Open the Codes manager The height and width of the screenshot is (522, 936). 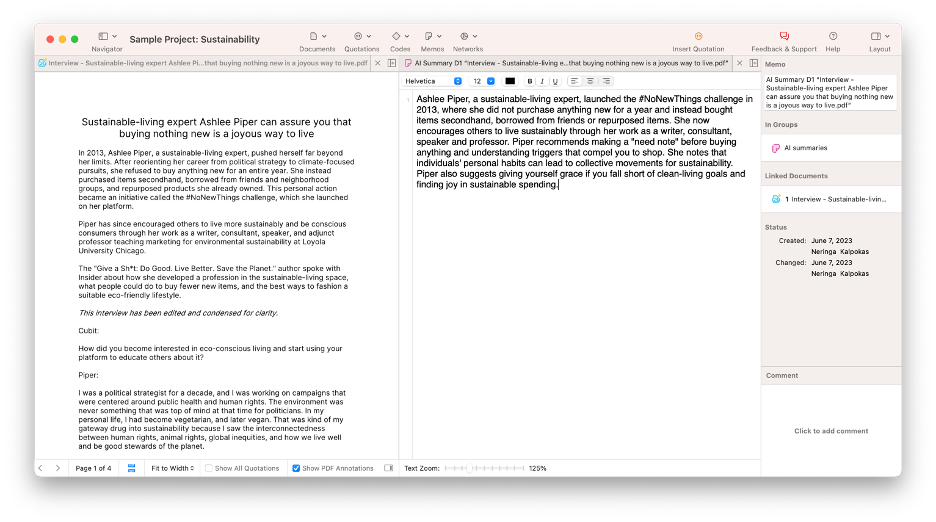coord(399,37)
